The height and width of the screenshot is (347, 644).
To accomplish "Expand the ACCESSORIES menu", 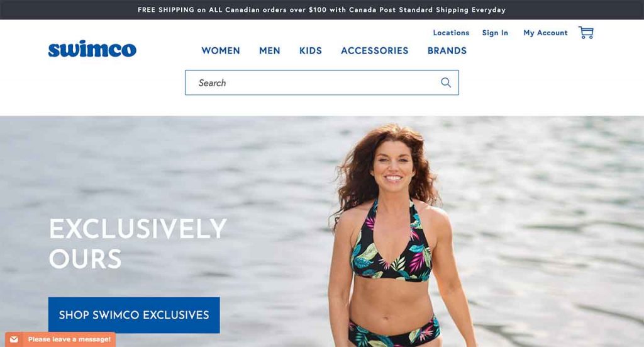I will click(375, 50).
